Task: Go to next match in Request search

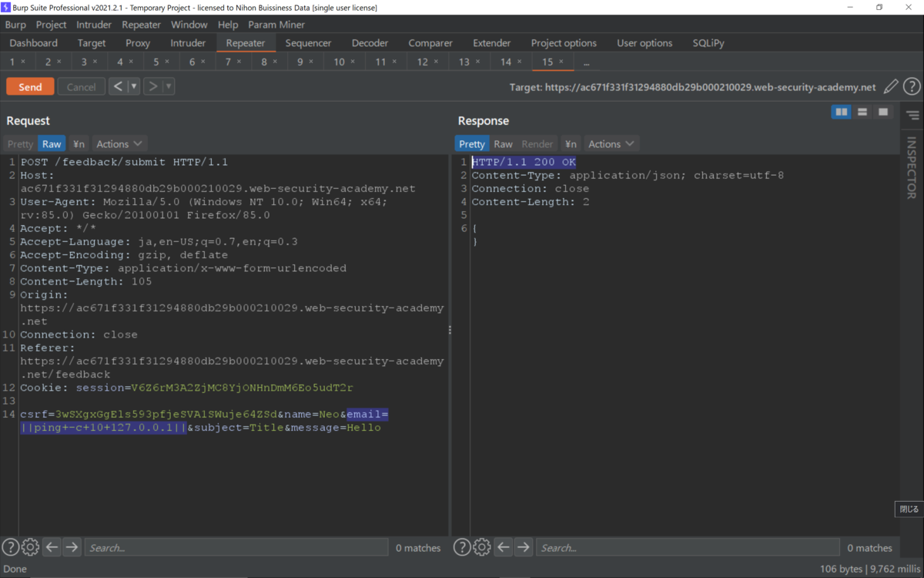Action: coord(72,547)
